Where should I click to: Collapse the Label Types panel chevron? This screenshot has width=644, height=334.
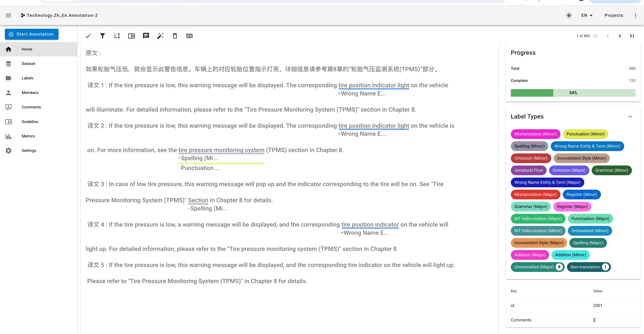630,117
